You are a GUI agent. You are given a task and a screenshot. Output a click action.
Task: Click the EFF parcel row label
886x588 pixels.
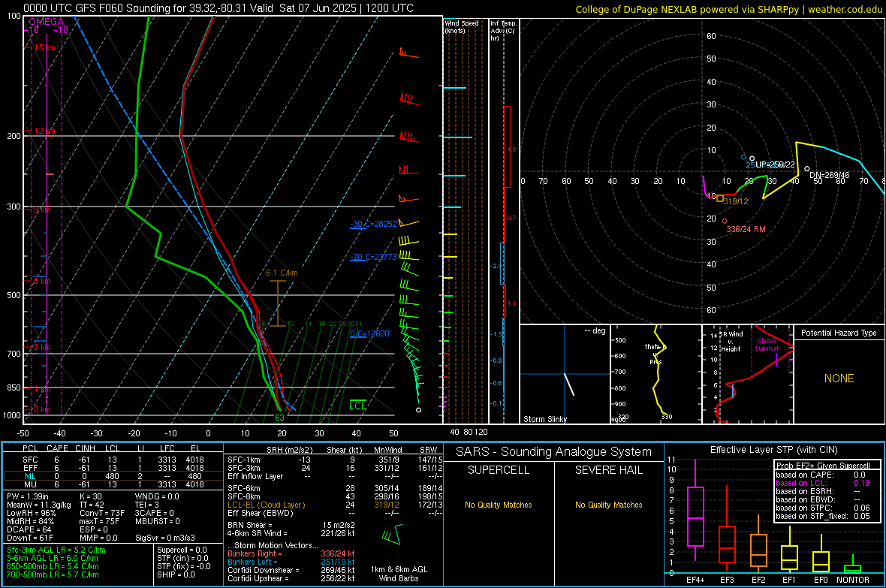coord(30,468)
